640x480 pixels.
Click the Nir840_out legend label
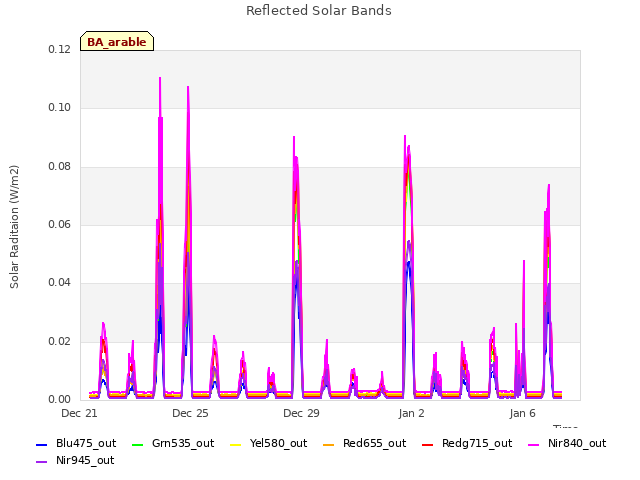pos(577,443)
